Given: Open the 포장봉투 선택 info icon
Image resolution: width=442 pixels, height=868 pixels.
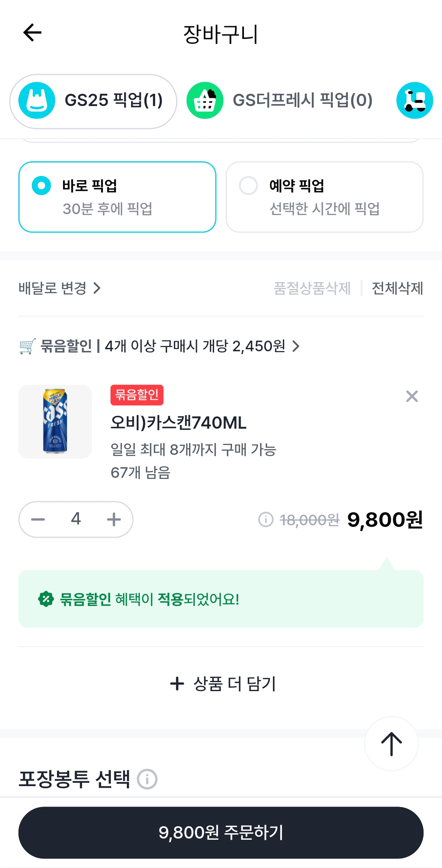Looking at the screenshot, I should click(147, 779).
